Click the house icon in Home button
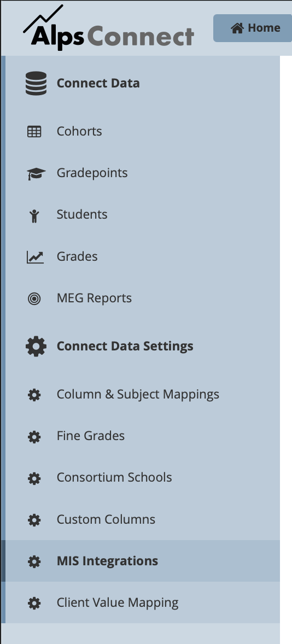The width and height of the screenshot is (292, 644). [x=237, y=28]
